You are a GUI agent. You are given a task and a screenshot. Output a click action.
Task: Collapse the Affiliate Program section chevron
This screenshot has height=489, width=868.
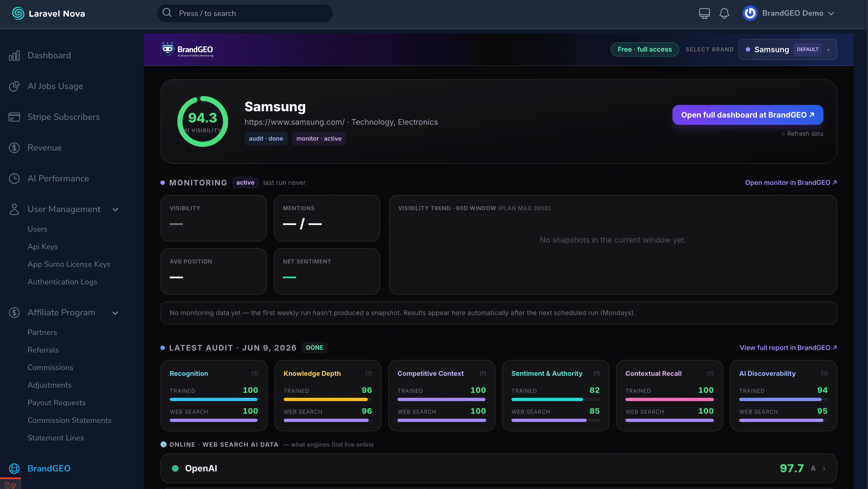click(x=115, y=313)
